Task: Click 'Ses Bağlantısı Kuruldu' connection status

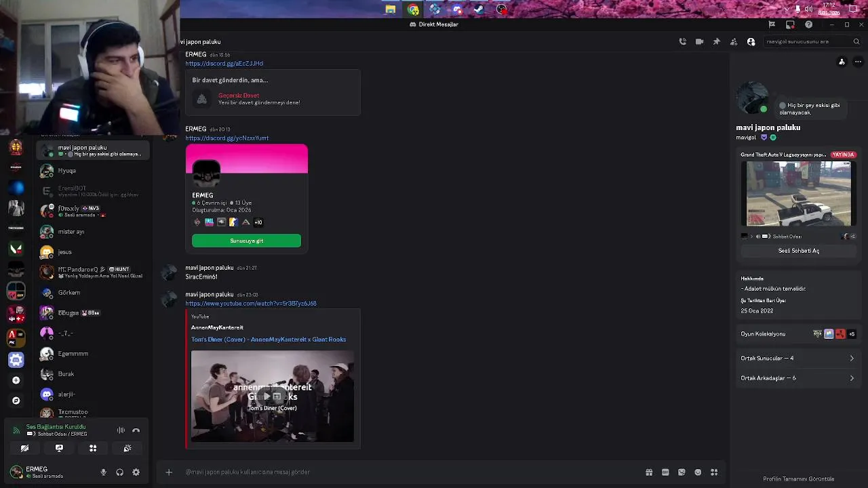Action: (56, 427)
